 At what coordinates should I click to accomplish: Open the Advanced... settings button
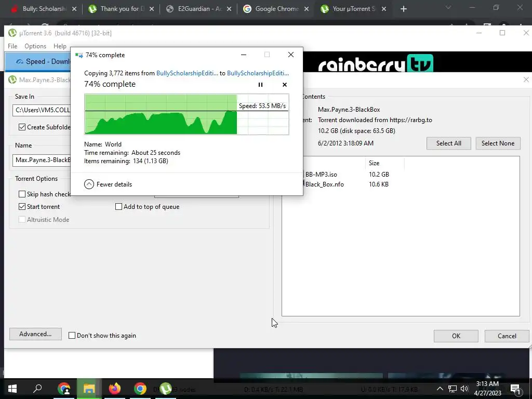[x=35, y=334]
